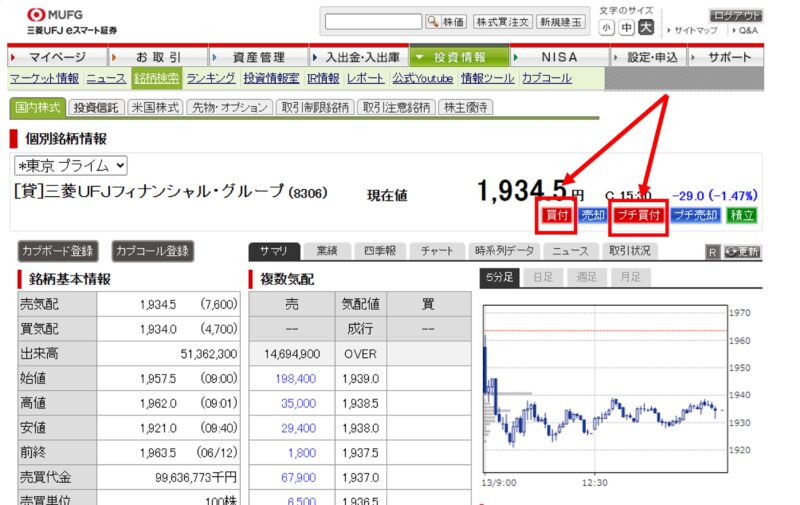Show the 5分足 chart

click(499, 277)
